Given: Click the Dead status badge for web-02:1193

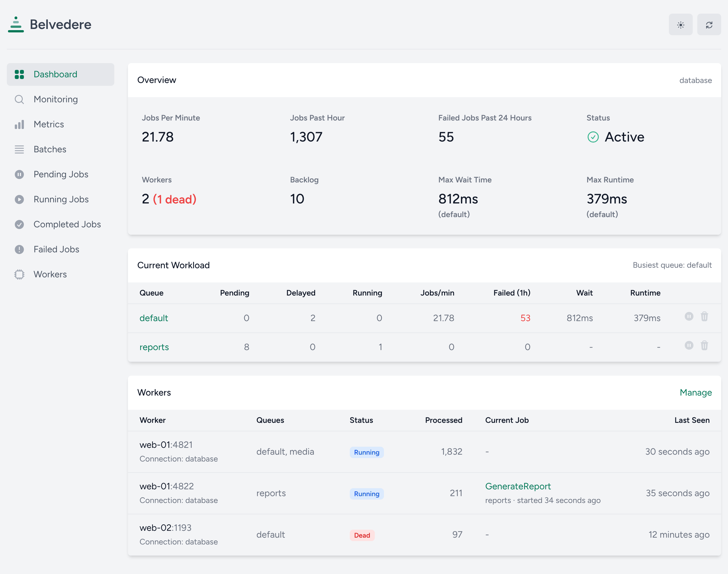Looking at the screenshot, I should click(362, 535).
